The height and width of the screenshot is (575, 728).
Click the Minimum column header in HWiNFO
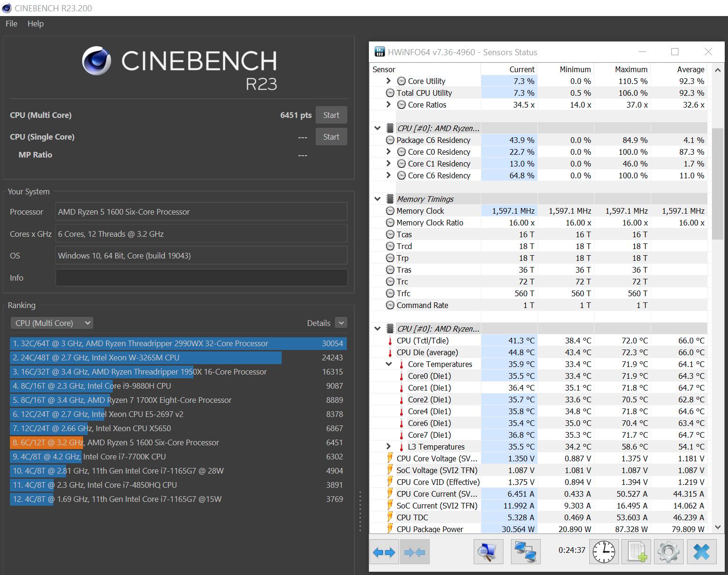click(x=566, y=69)
